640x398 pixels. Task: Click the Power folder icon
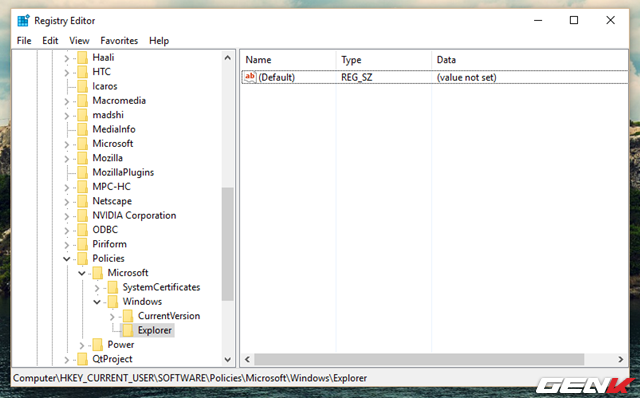98,345
